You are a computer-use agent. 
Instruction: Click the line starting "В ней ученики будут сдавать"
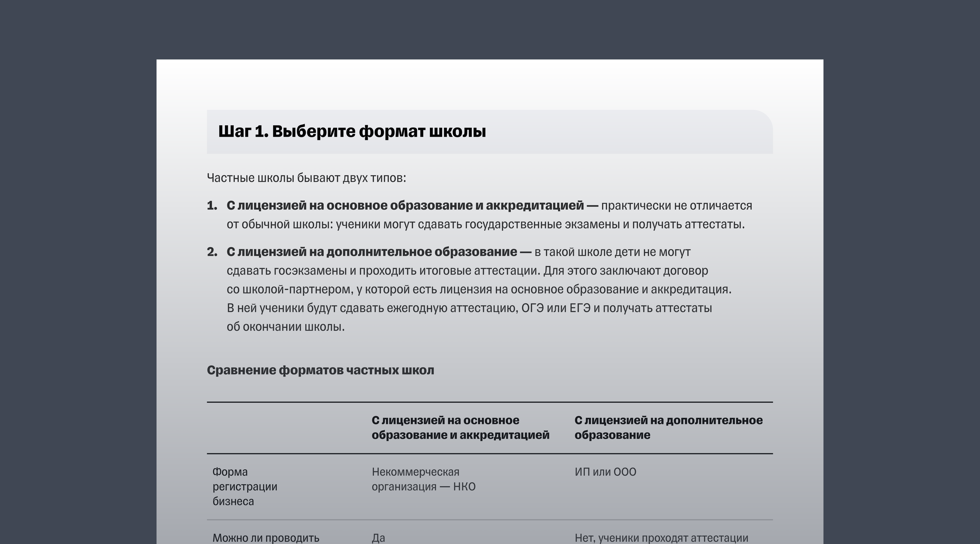469,308
